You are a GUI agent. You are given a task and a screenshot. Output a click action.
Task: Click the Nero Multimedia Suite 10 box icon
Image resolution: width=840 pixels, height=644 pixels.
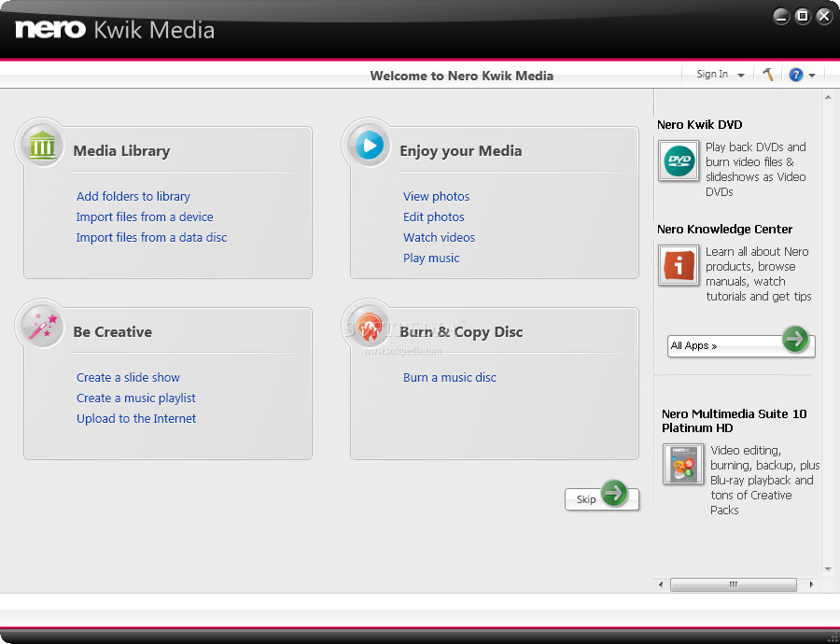click(682, 464)
